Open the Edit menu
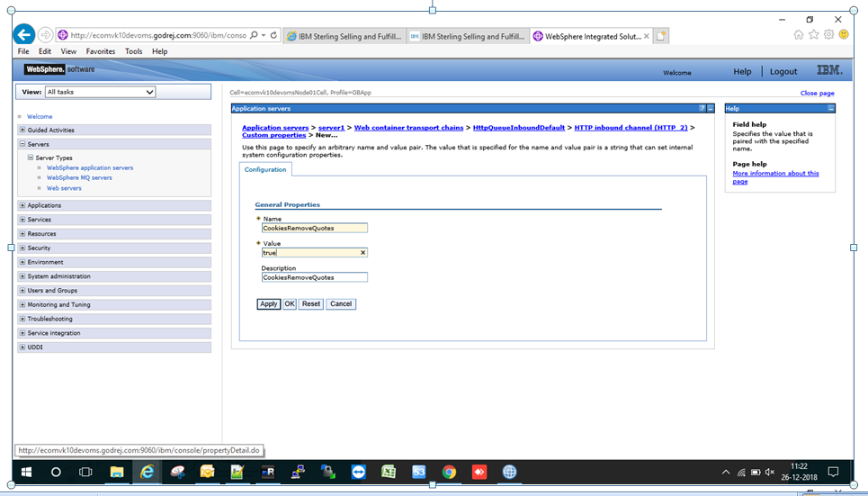The height and width of the screenshot is (496, 868). (x=45, y=51)
